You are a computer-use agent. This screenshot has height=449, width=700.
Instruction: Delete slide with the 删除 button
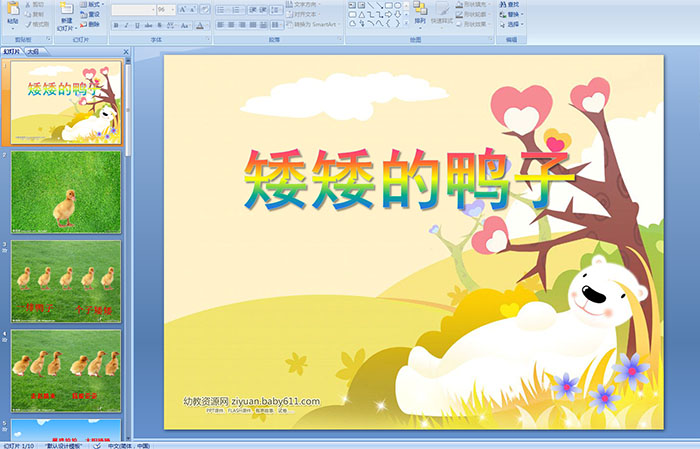(90, 25)
